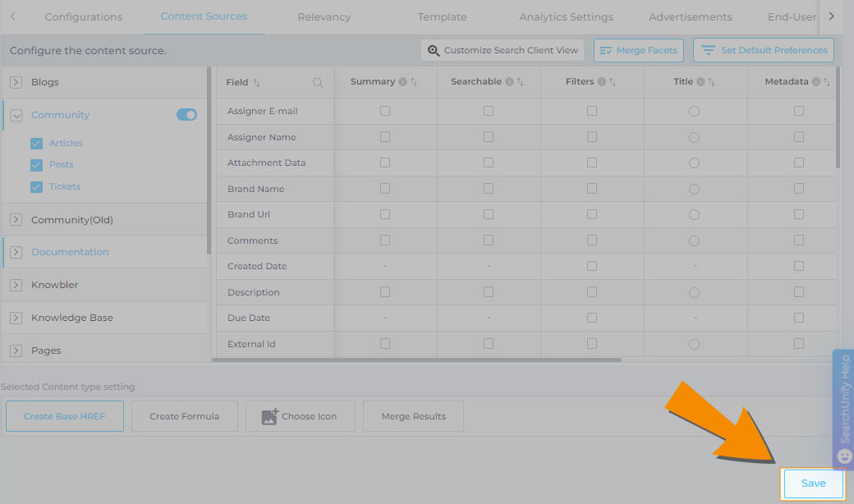Click the Summary column info icon
Screen dimensions: 854x504
[402, 82]
